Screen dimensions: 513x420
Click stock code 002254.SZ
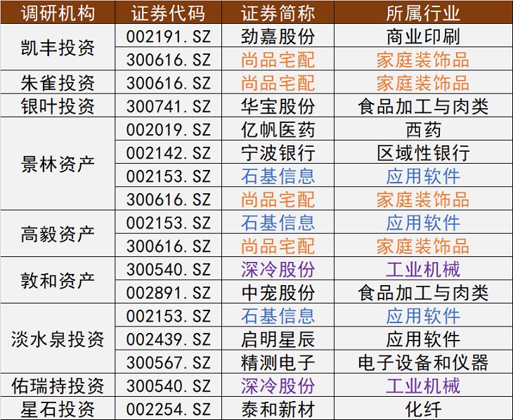tap(168, 409)
